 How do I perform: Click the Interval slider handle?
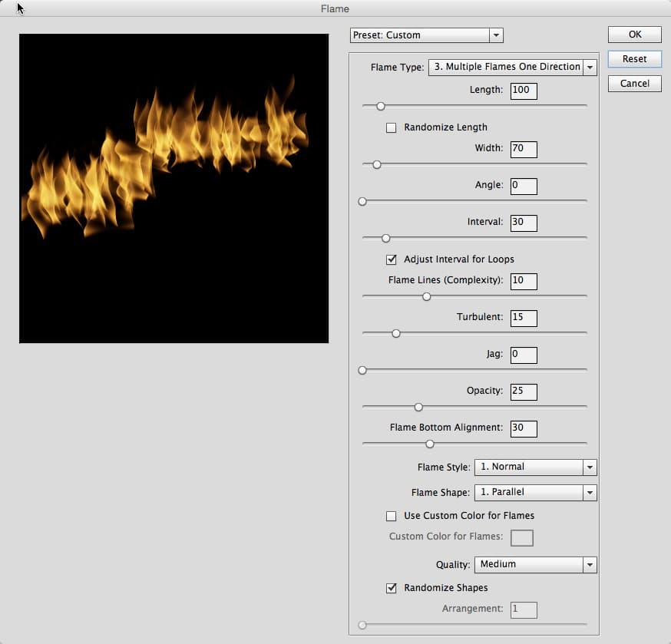pos(385,238)
